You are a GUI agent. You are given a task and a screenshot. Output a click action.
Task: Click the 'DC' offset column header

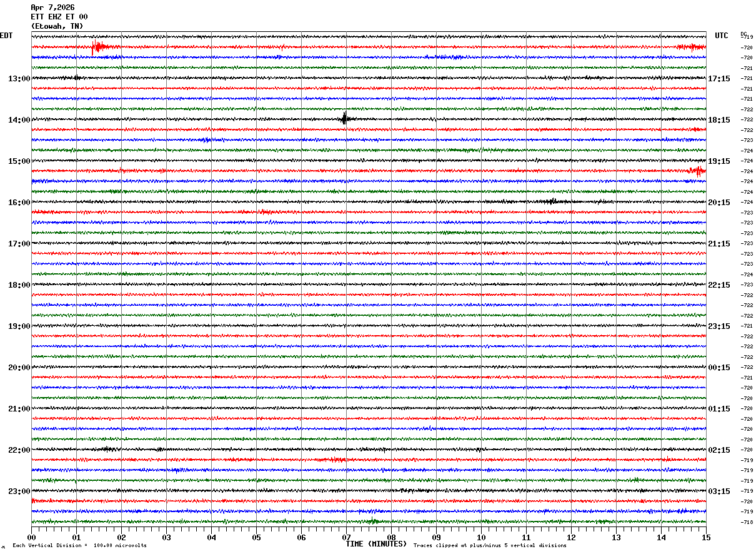(x=744, y=34)
